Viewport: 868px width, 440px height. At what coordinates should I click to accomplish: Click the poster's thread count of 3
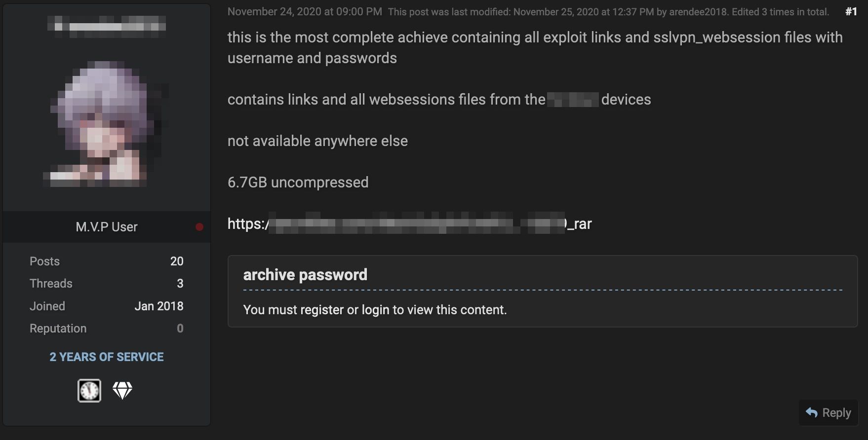pyautogui.click(x=180, y=284)
